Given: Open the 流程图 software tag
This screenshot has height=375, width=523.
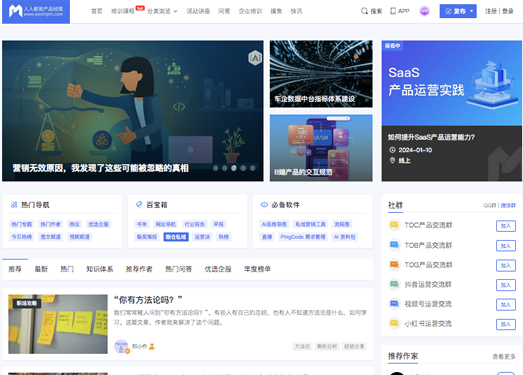Looking at the screenshot, I should (342, 224).
